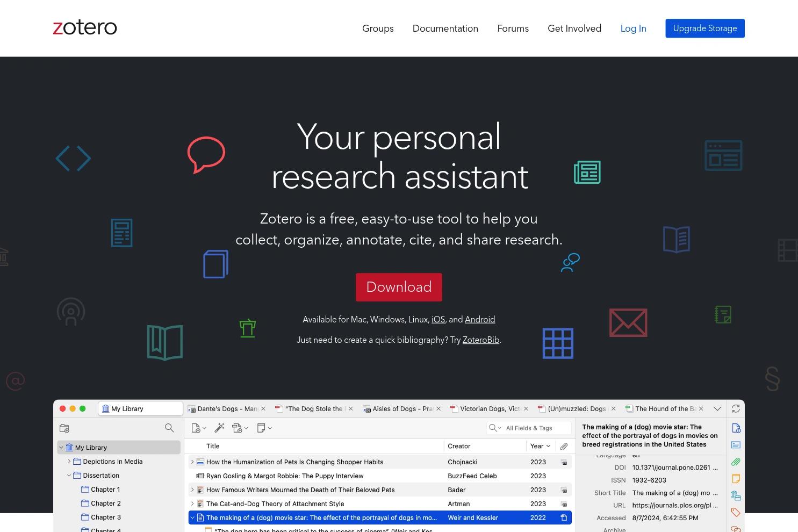Follow the iOS link
The width and height of the screenshot is (798, 532).
coord(438,319)
